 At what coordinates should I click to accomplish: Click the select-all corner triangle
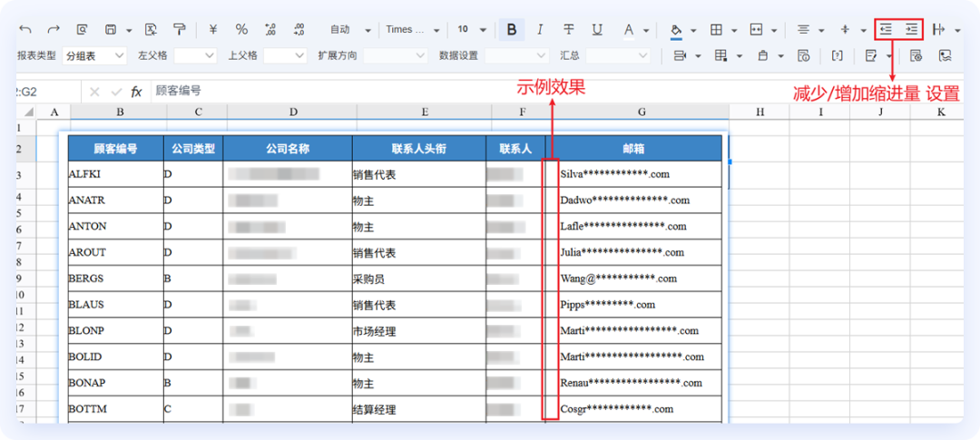(x=28, y=112)
